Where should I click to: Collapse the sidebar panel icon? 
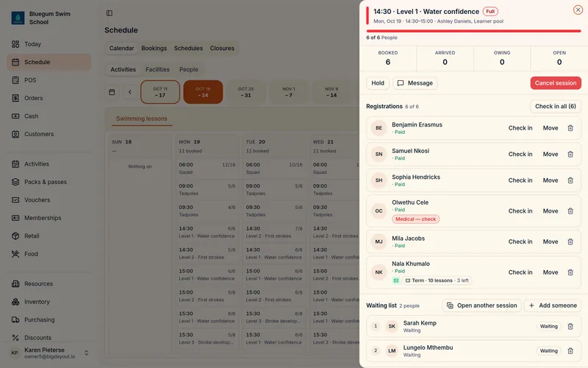coord(109,13)
